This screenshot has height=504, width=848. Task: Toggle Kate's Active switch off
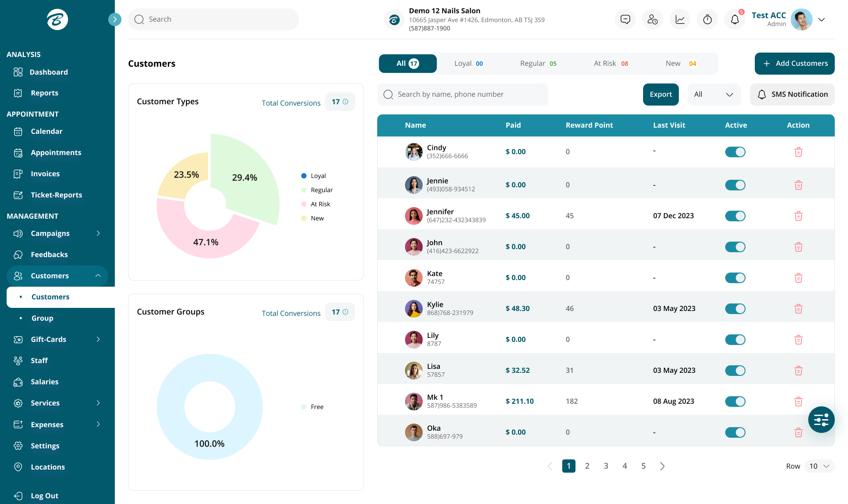(735, 278)
